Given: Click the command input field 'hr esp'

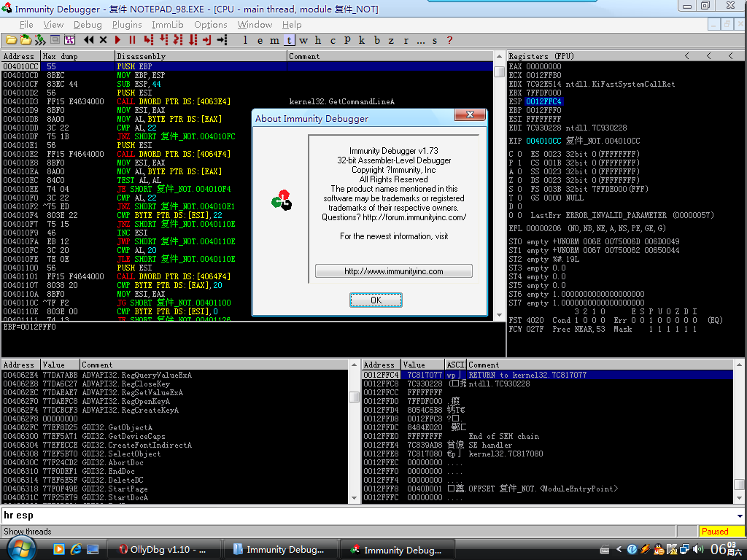Looking at the screenshot, I should [x=368, y=516].
